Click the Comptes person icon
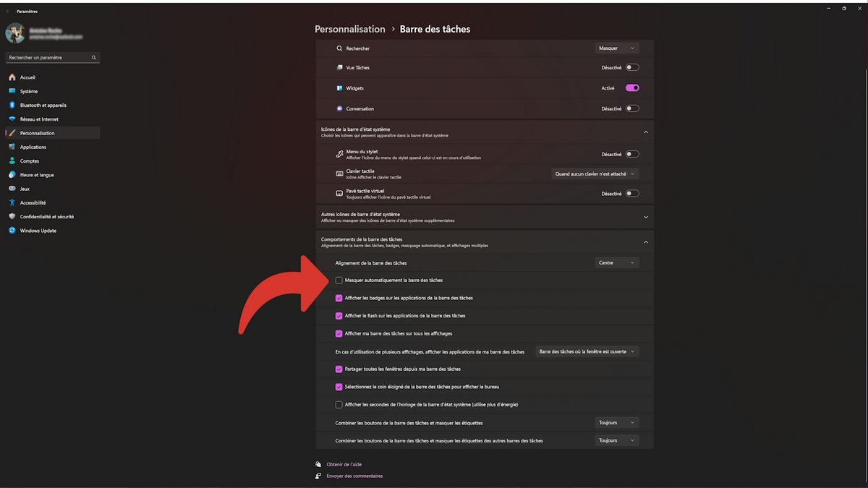This screenshot has width=868, height=488. tap(12, 160)
